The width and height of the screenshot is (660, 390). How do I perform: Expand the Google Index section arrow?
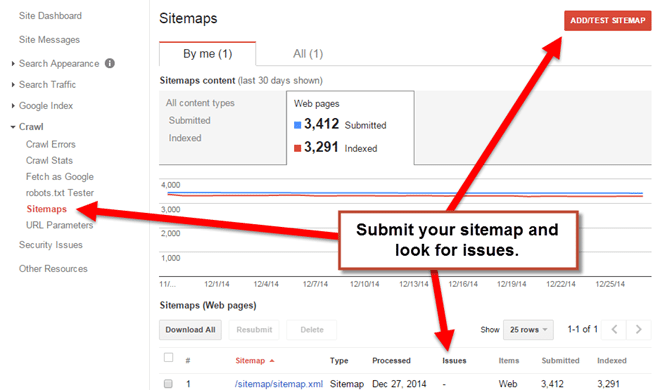coord(13,106)
